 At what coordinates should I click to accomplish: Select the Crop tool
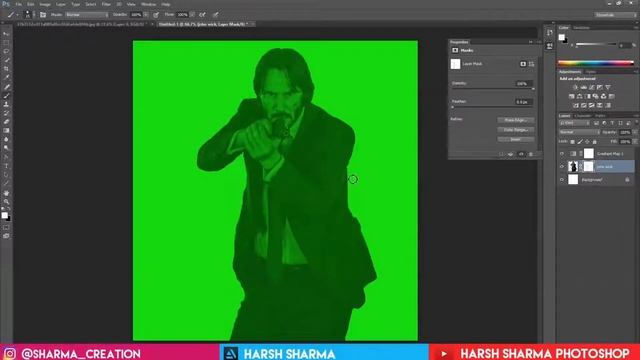click(6, 69)
